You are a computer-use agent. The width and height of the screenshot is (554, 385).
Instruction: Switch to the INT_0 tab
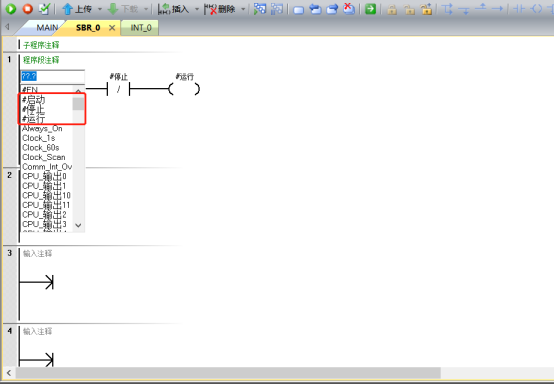(x=141, y=28)
